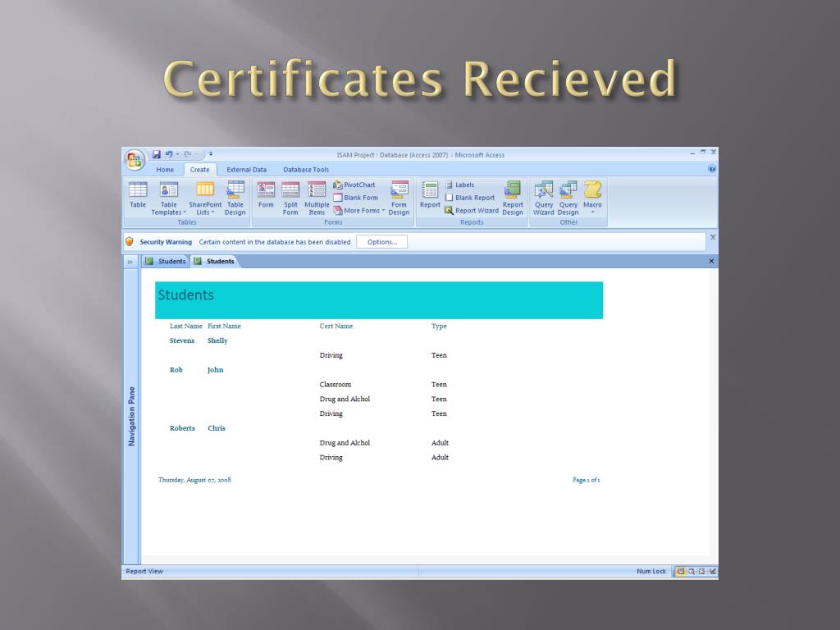
Task: Click the Split Form icon
Action: click(x=290, y=195)
